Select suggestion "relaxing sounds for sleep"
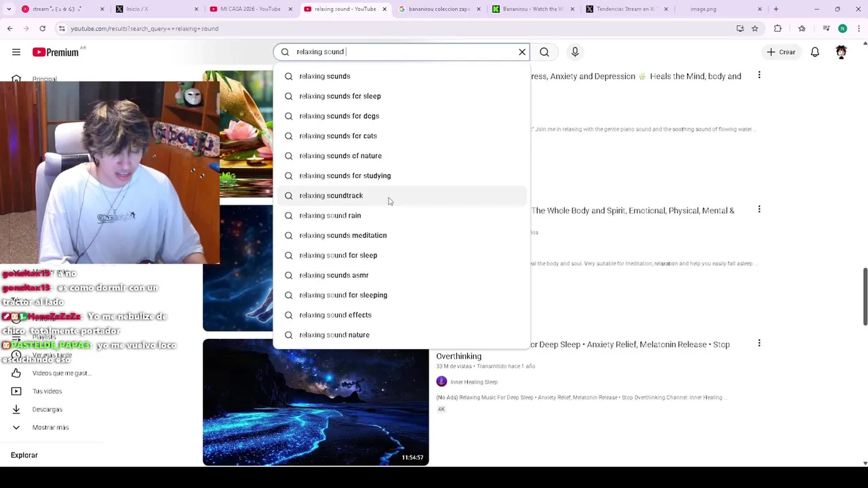 click(401, 96)
